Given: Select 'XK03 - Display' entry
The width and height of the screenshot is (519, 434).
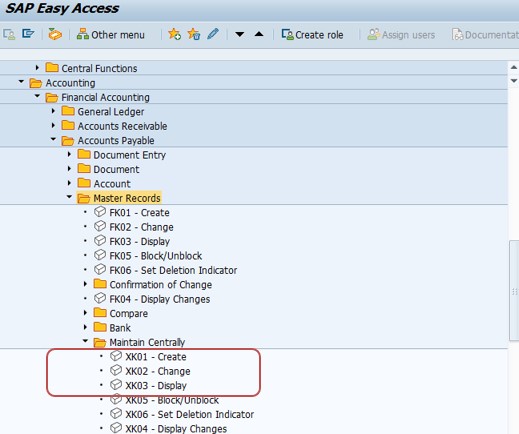Looking at the screenshot, I should [x=156, y=386].
